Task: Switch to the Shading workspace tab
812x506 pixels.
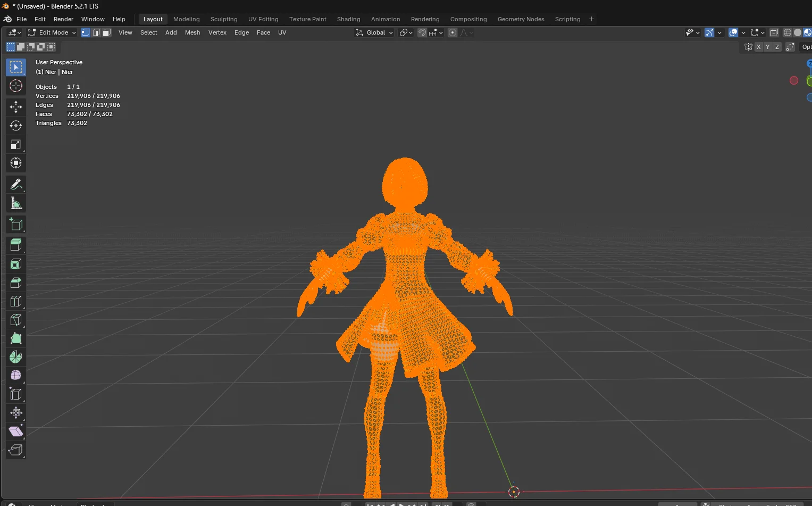Action: (348, 19)
